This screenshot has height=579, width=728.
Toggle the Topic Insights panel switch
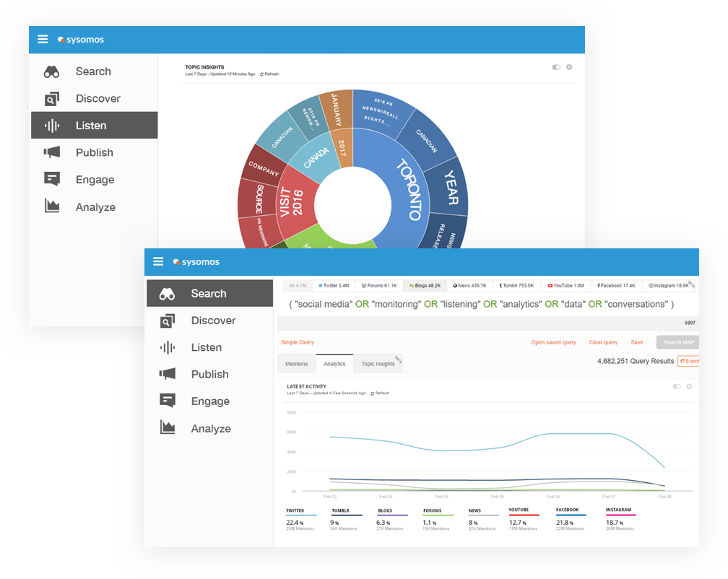pyautogui.click(x=556, y=67)
